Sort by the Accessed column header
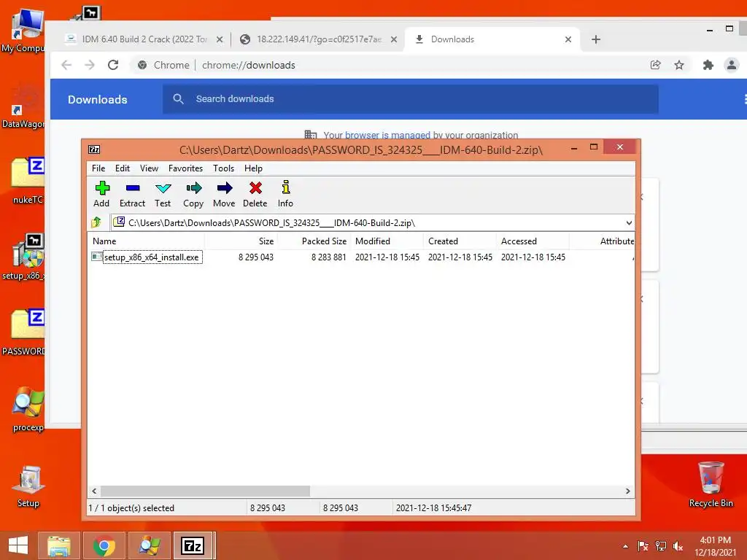The height and width of the screenshot is (560, 747). (533, 241)
